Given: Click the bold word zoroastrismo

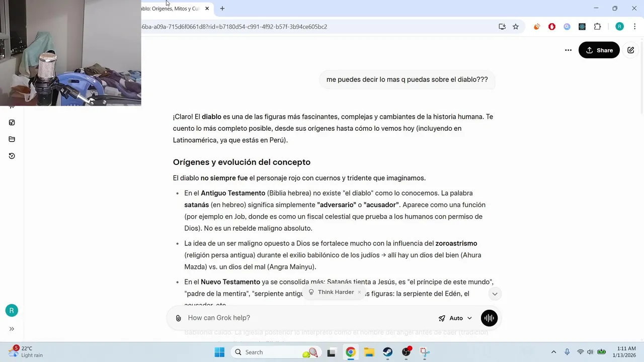Looking at the screenshot, I should pyautogui.click(x=456, y=243).
